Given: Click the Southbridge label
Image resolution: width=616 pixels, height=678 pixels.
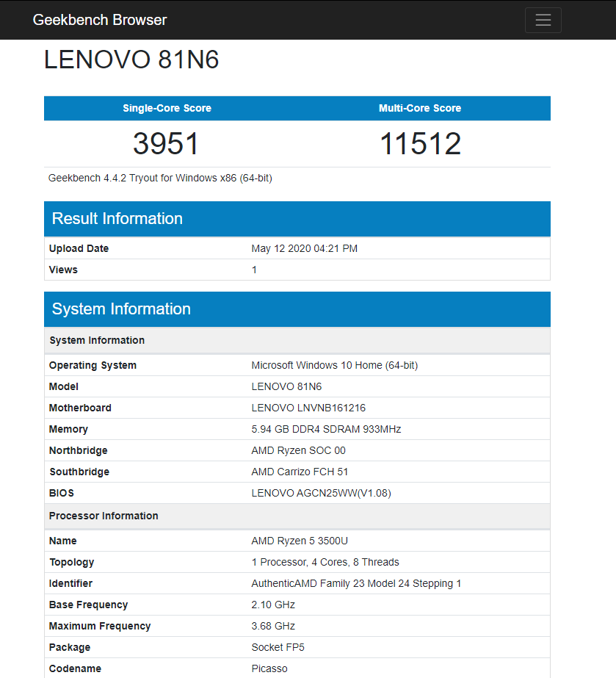Looking at the screenshot, I should (x=79, y=472).
